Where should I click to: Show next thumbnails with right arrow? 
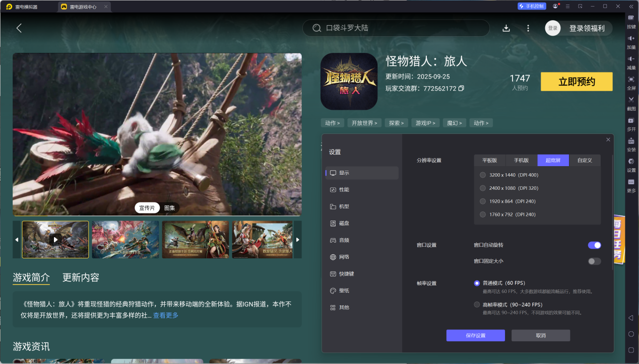click(297, 240)
